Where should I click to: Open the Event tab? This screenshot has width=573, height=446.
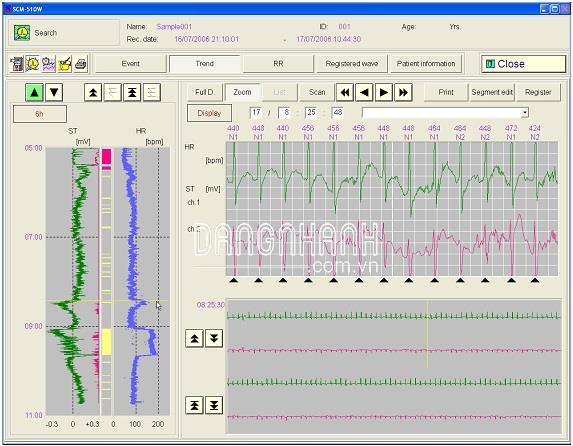point(130,64)
